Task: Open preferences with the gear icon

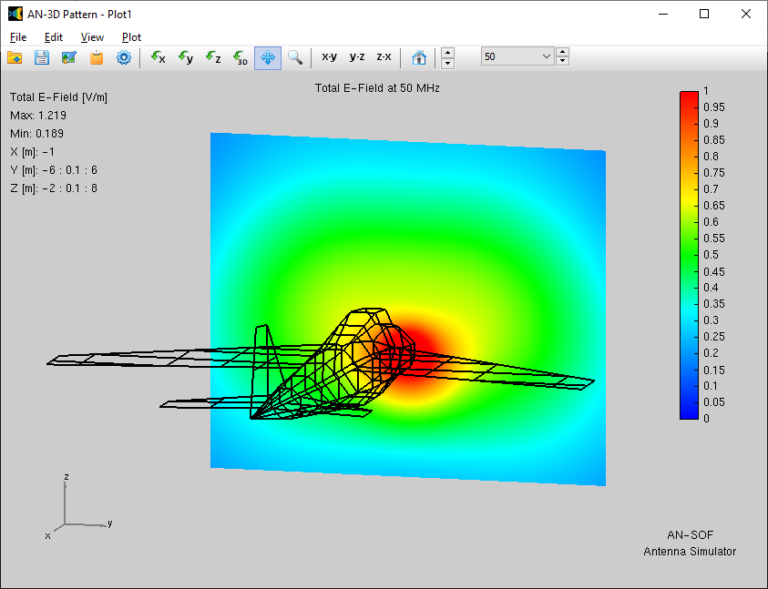Action: (x=123, y=57)
